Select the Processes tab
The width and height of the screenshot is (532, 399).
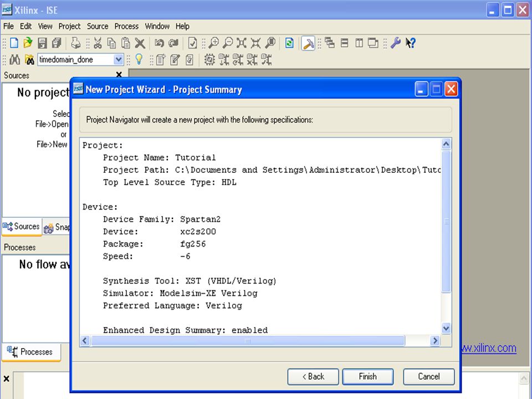tap(31, 352)
